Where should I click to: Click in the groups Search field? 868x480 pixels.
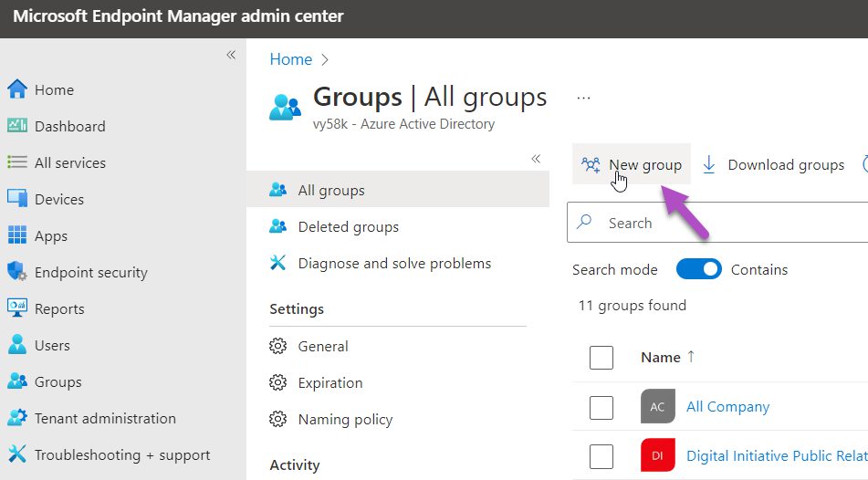(x=717, y=222)
